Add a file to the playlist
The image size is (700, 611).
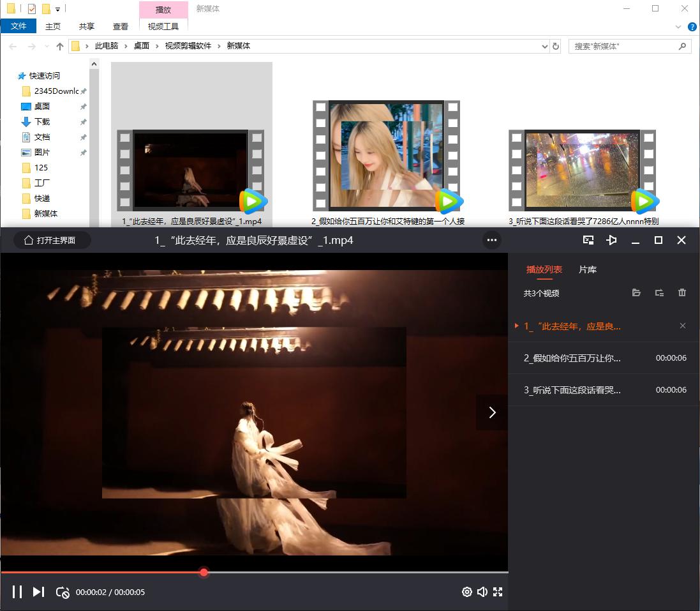[x=636, y=292]
